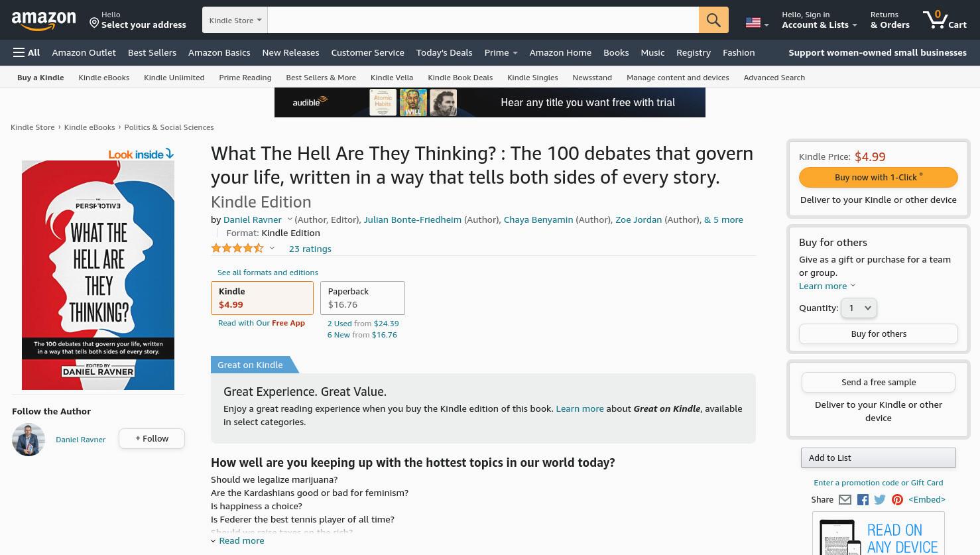Open the Quantity dropdown

(859, 308)
